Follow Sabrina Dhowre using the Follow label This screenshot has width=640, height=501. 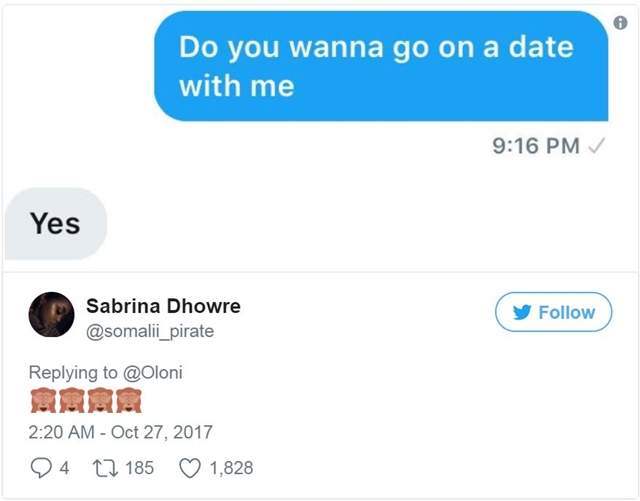[566, 312]
